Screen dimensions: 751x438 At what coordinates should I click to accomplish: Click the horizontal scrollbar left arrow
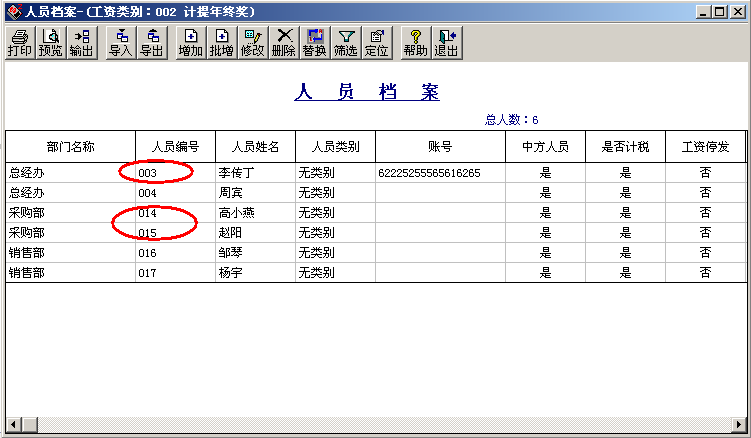pos(13,424)
